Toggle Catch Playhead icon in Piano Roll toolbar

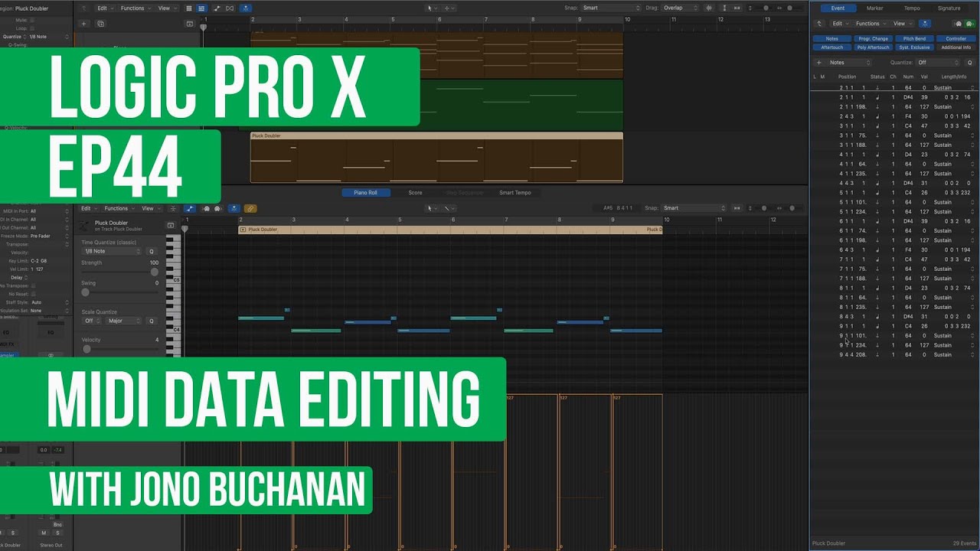coord(234,208)
